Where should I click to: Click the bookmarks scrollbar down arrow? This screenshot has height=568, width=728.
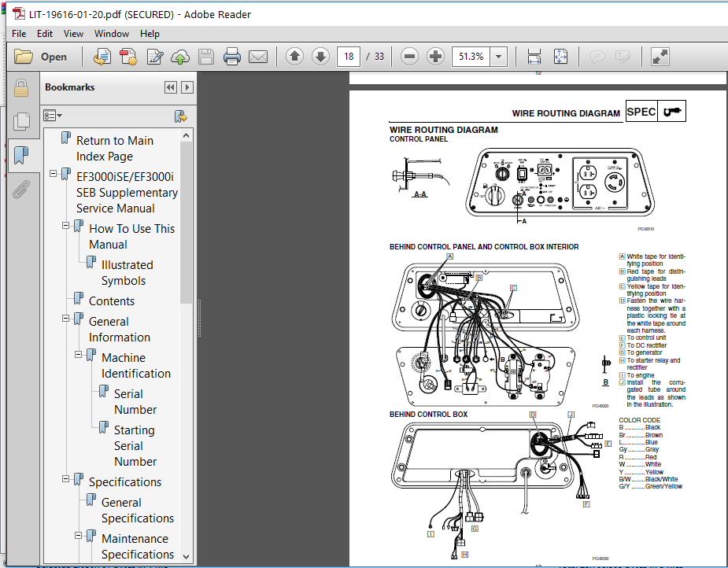click(x=187, y=557)
